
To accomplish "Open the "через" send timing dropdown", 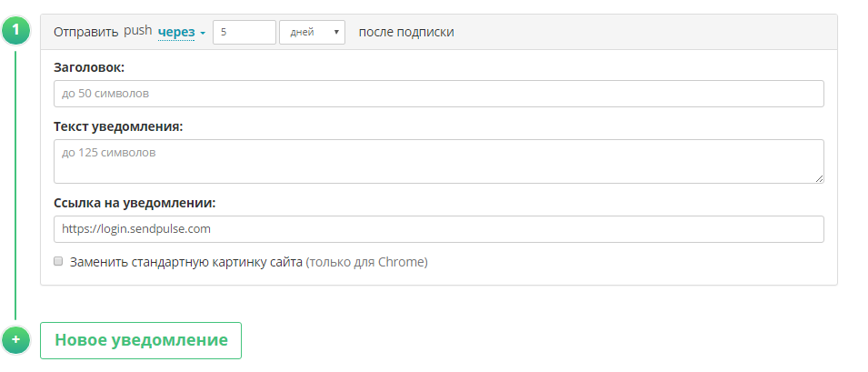I will pos(176,32).
